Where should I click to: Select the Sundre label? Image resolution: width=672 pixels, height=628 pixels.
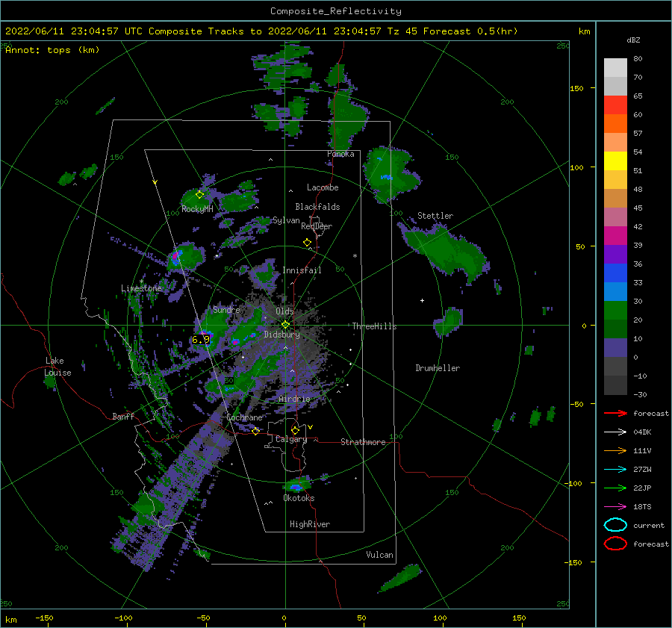[226, 309]
